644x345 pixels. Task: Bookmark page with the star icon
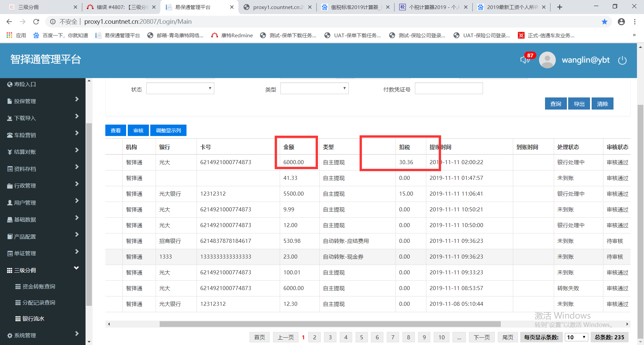(x=604, y=22)
